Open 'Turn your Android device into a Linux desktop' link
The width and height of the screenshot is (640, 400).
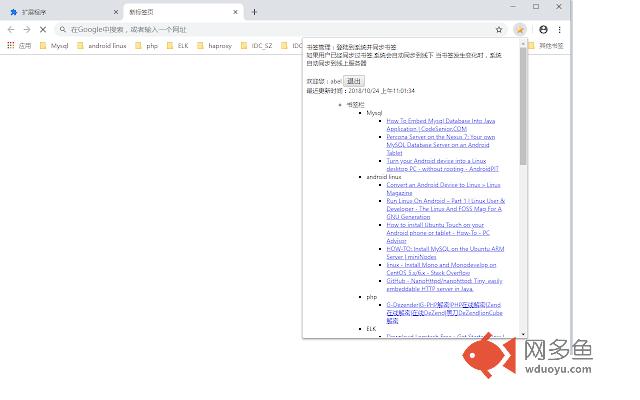pos(442,165)
